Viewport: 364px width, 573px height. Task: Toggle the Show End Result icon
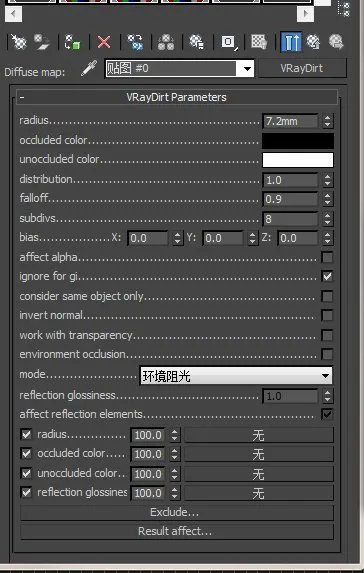(x=291, y=42)
